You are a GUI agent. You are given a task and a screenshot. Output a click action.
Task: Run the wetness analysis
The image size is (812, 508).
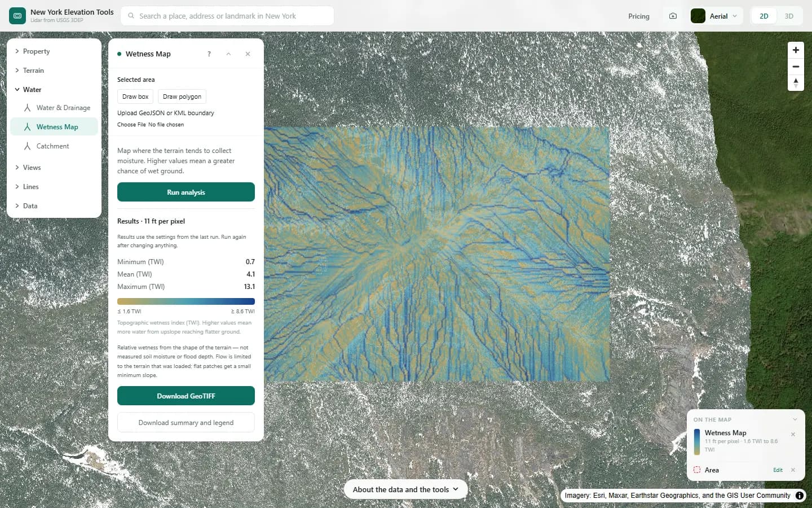point(186,192)
